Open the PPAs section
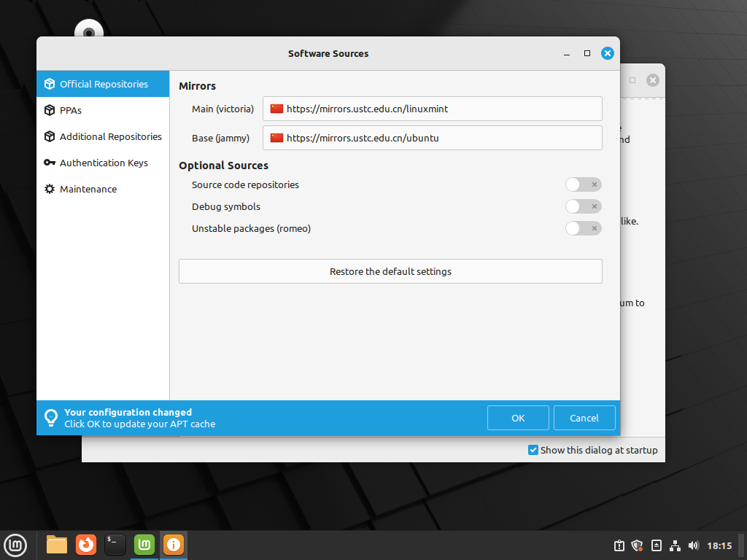747x560 pixels. point(71,110)
